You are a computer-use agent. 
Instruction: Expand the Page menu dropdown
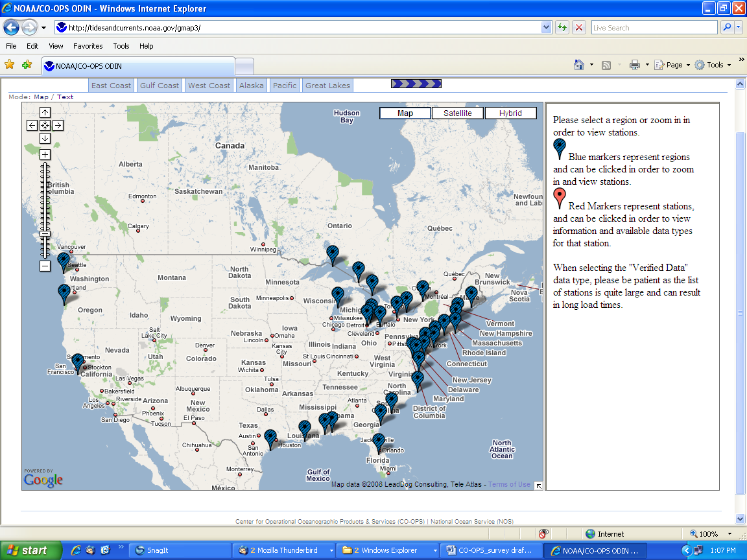pyautogui.click(x=688, y=65)
